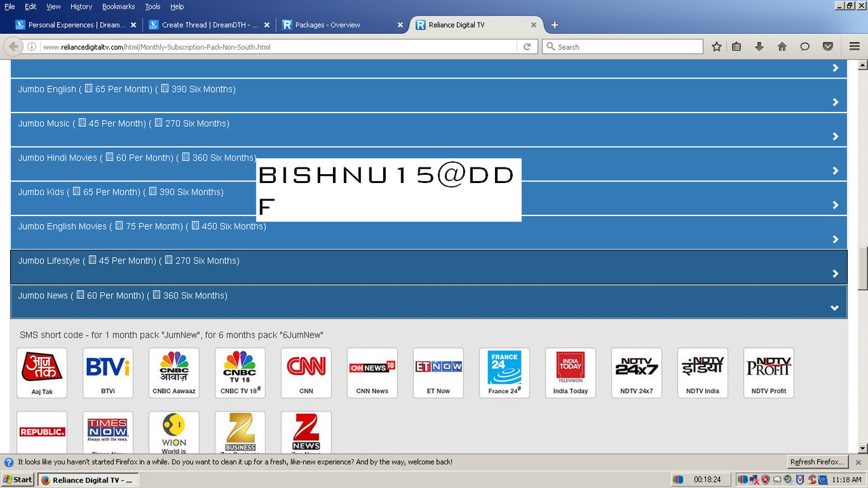Save page to Pocket icon
The width and height of the screenshot is (868, 488).
(828, 47)
